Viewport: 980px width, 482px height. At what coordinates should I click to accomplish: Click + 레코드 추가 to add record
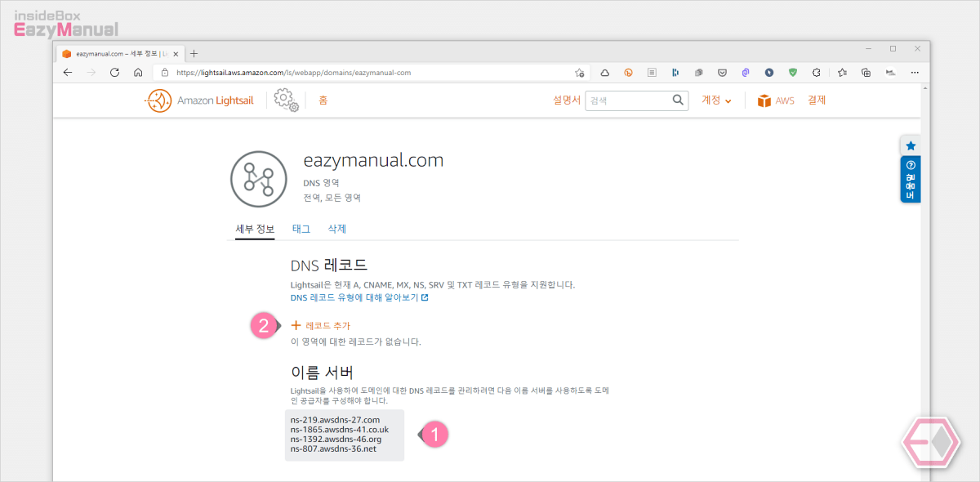click(320, 325)
